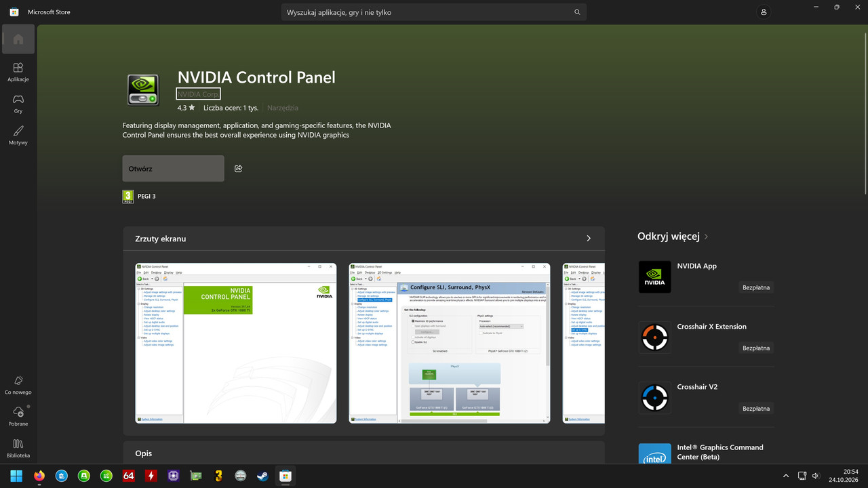Image resolution: width=868 pixels, height=488 pixels.
Task: Open Steam from the taskbar
Action: tap(262, 476)
